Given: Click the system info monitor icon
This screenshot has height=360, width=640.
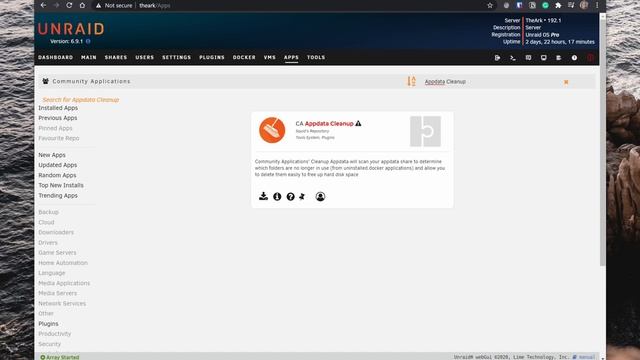Looking at the screenshot, I should (x=543, y=58).
